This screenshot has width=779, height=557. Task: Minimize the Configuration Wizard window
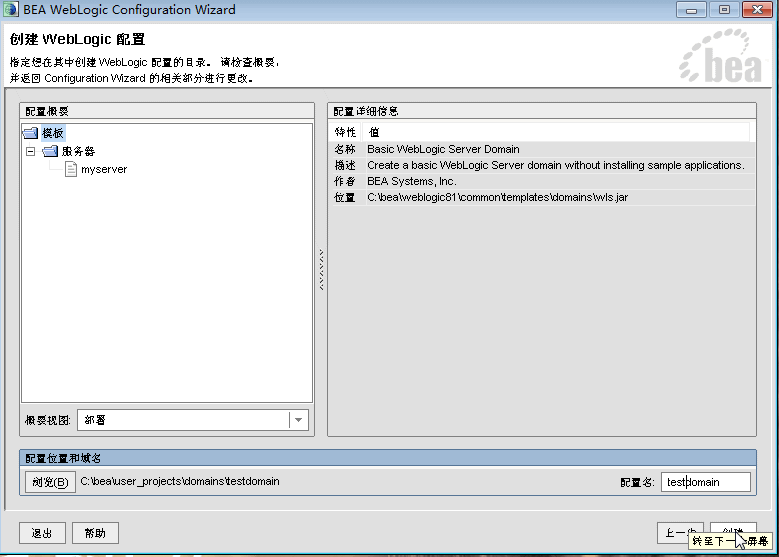pos(691,9)
